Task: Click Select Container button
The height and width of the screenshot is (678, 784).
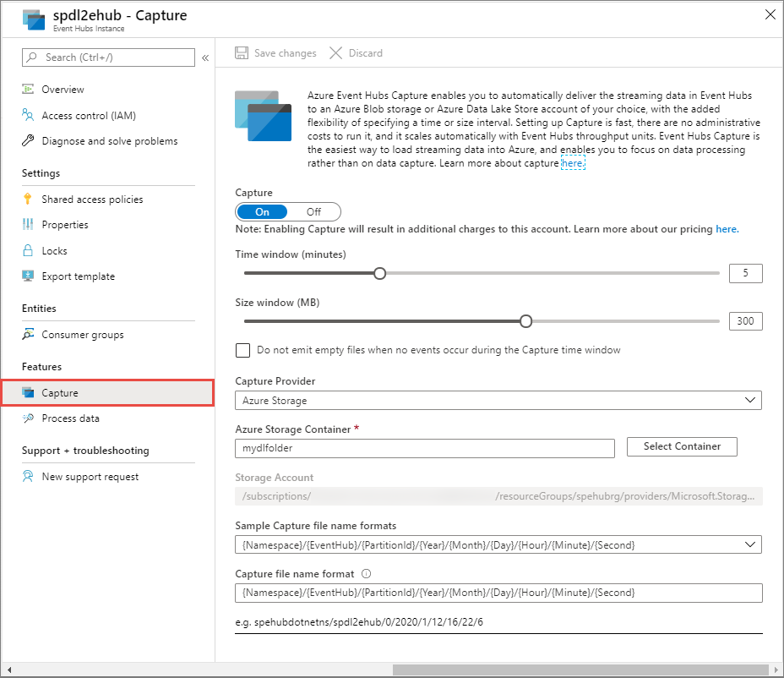Action: click(x=682, y=446)
